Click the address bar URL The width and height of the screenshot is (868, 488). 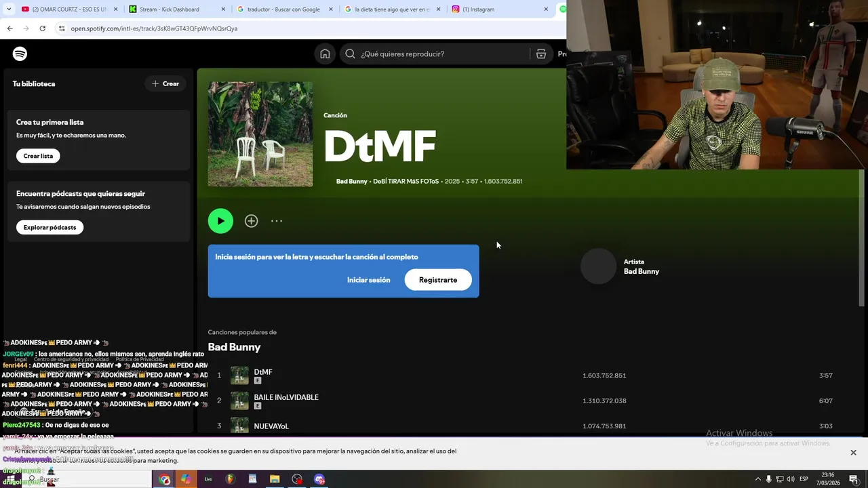coord(154,28)
